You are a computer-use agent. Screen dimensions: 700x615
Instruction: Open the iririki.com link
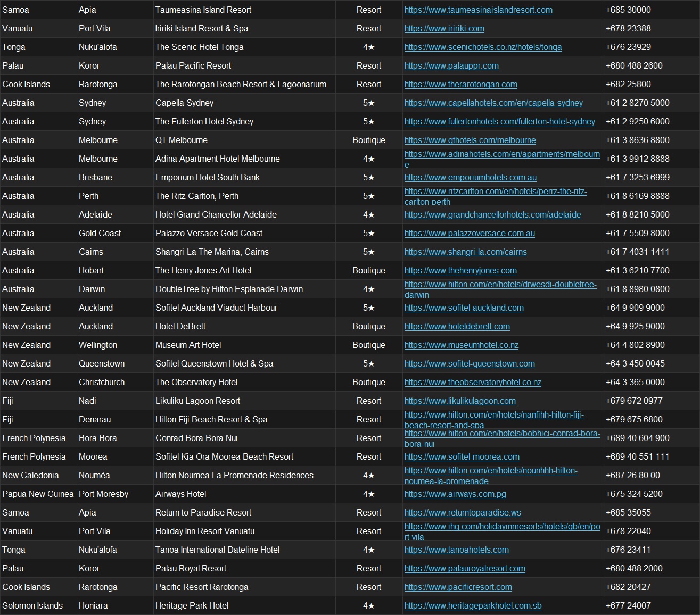pyautogui.click(x=444, y=28)
